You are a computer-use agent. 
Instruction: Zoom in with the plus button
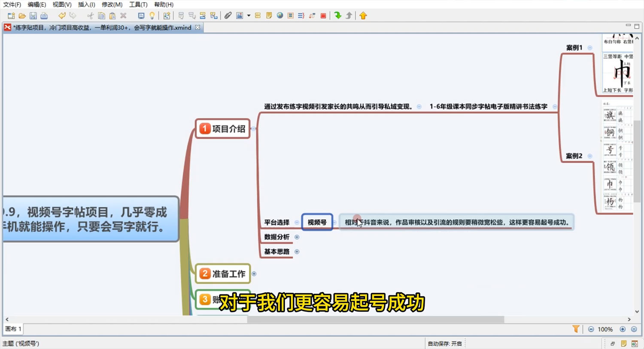click(623, 329)
